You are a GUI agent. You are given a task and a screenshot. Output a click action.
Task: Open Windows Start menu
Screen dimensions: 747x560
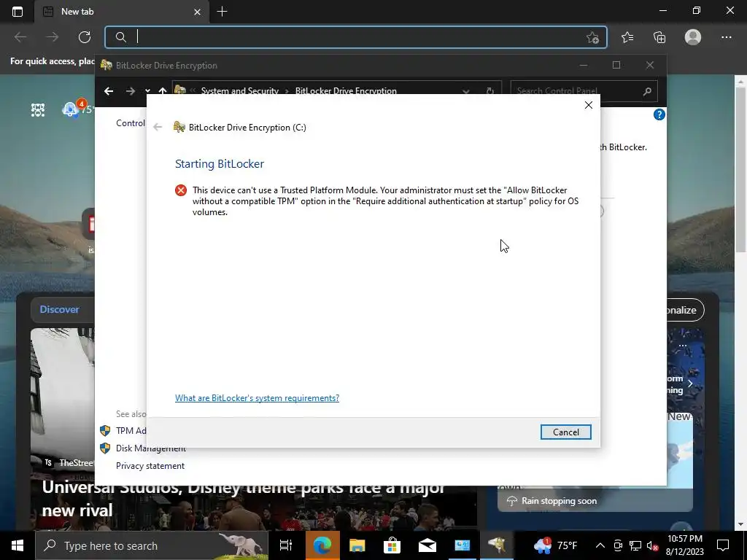click(x=18, y=545)
